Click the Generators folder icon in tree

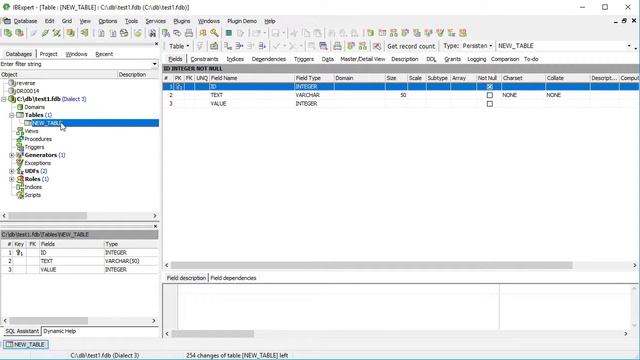[x=20, y=155]
